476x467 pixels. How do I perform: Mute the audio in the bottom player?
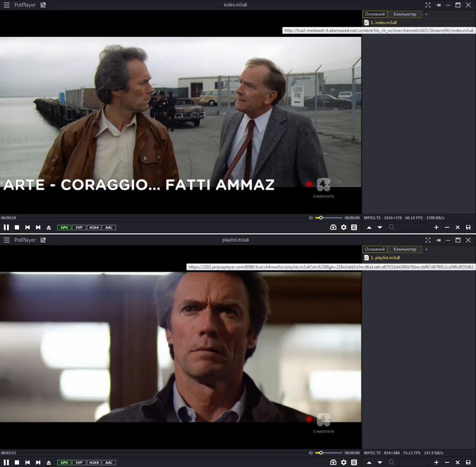311,453
